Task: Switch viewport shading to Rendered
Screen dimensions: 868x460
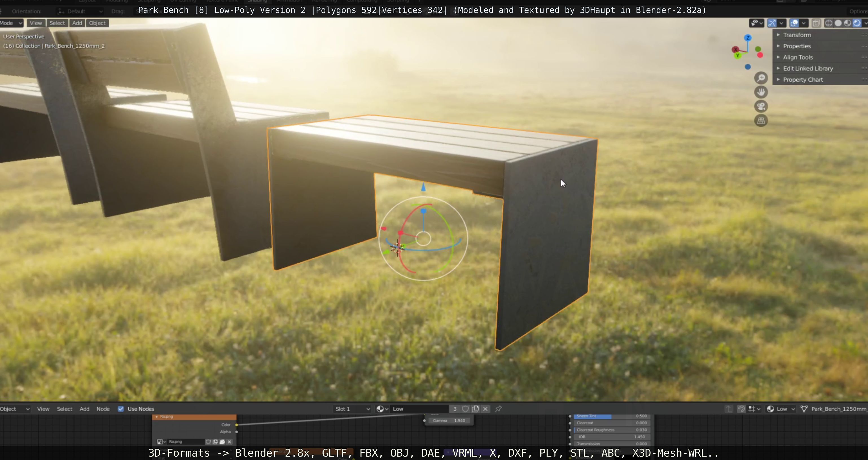Action: [857, 23]
